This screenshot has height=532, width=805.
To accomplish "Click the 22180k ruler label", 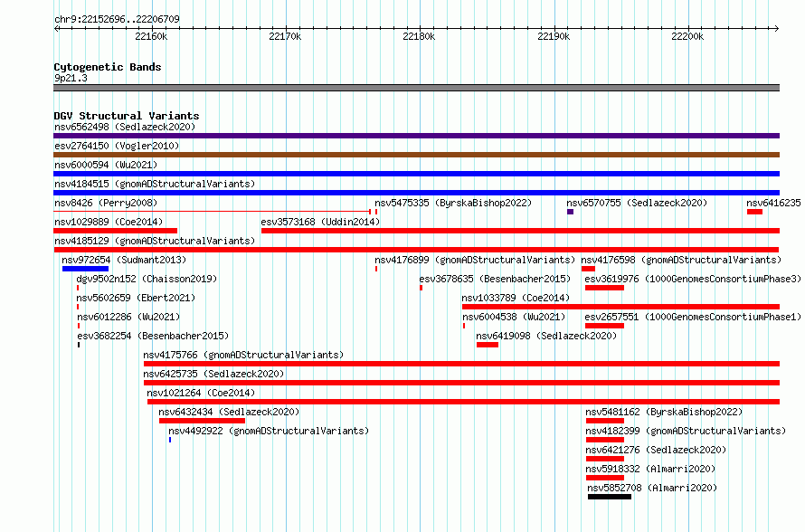I will 419,36.
